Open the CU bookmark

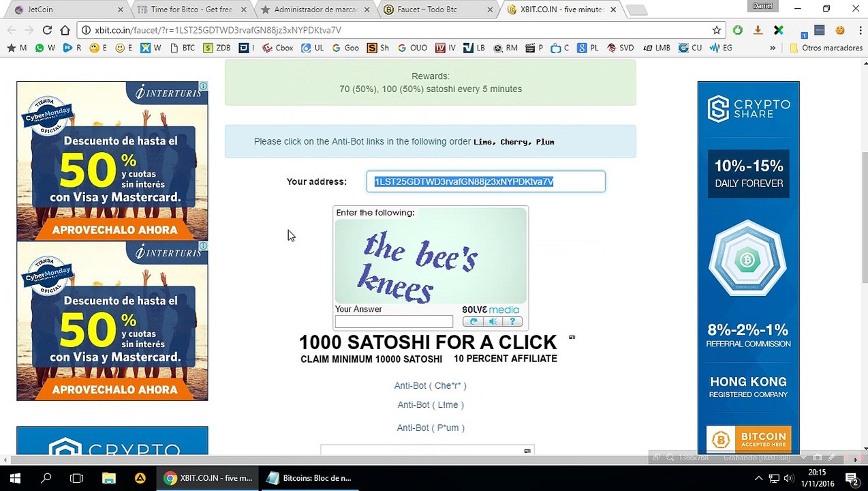tap(690, 48)
